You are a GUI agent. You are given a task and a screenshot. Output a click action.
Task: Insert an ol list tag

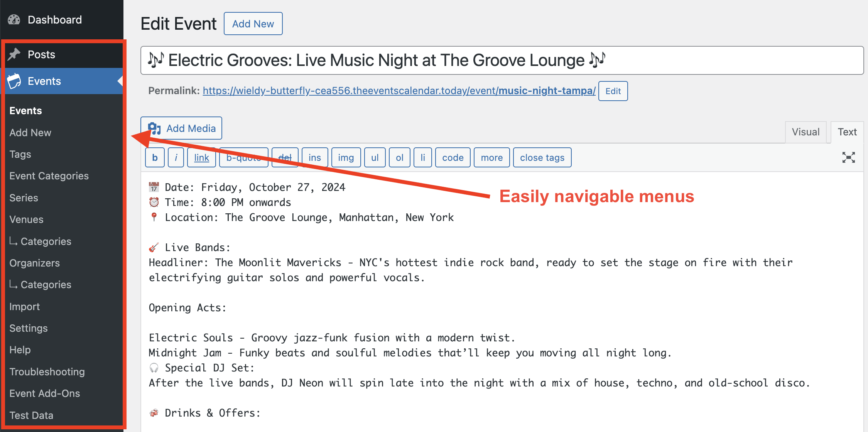(x=400, y=157)
